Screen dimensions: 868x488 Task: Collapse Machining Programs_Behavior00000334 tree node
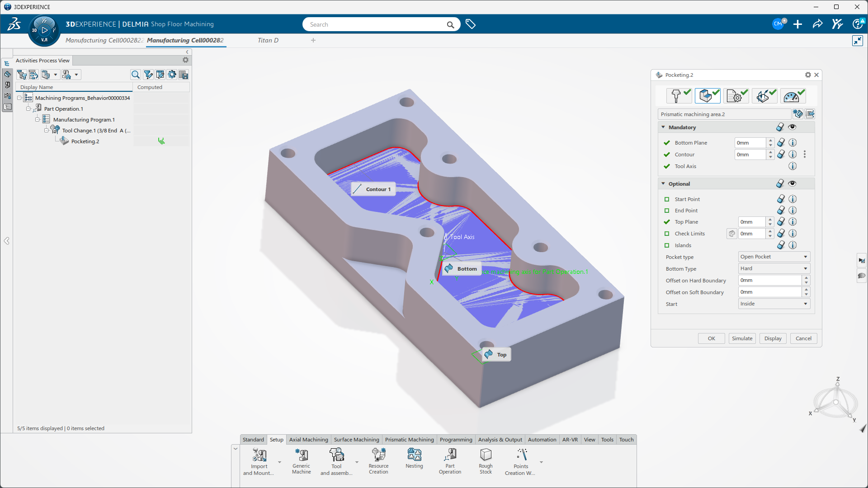19,98
